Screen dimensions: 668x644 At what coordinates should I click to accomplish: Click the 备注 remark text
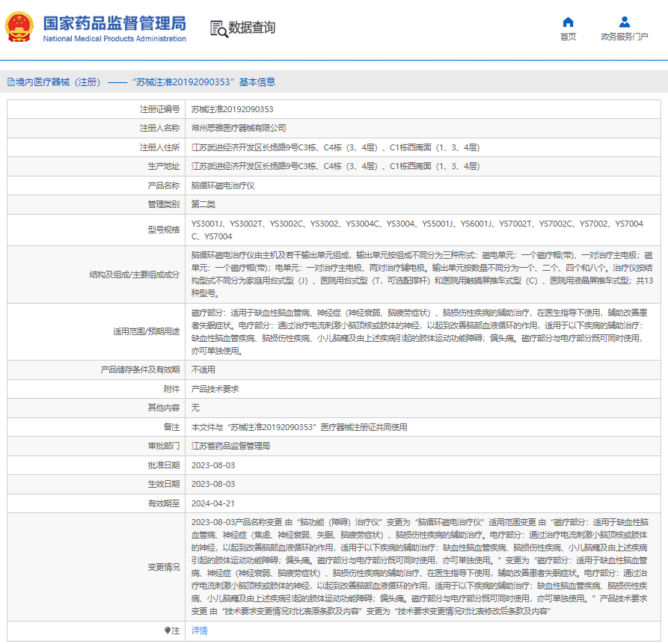[299, 427]
